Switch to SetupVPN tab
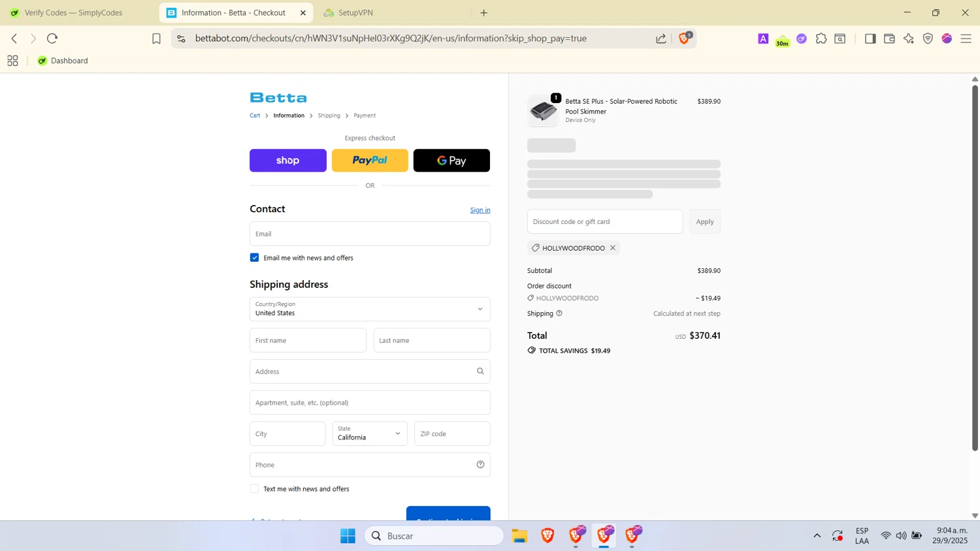 click(356, 12)
